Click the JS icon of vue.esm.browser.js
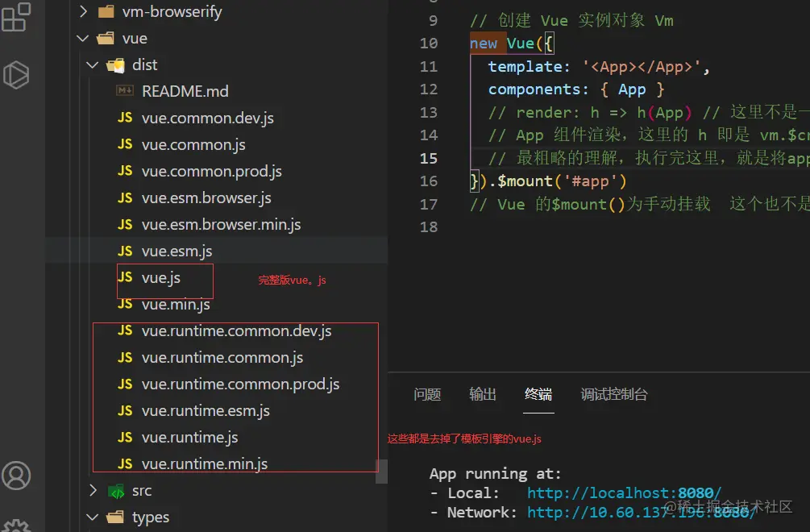 [x=125, y=197]
